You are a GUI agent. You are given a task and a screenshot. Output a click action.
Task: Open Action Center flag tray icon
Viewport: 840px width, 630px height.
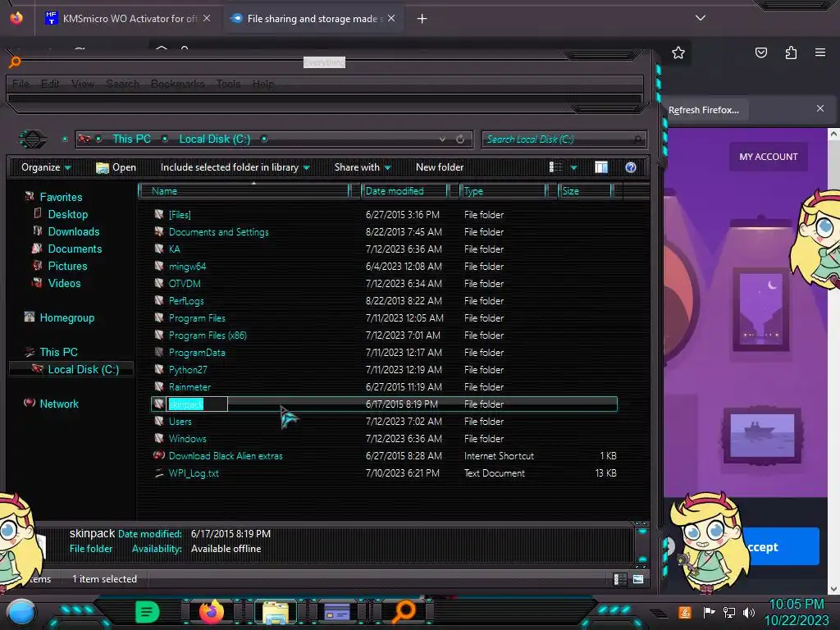[709, 612]
